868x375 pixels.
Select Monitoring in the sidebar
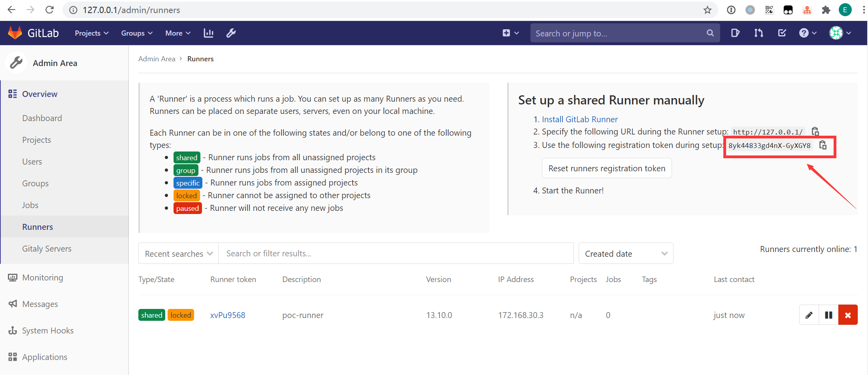click(43, 278)
